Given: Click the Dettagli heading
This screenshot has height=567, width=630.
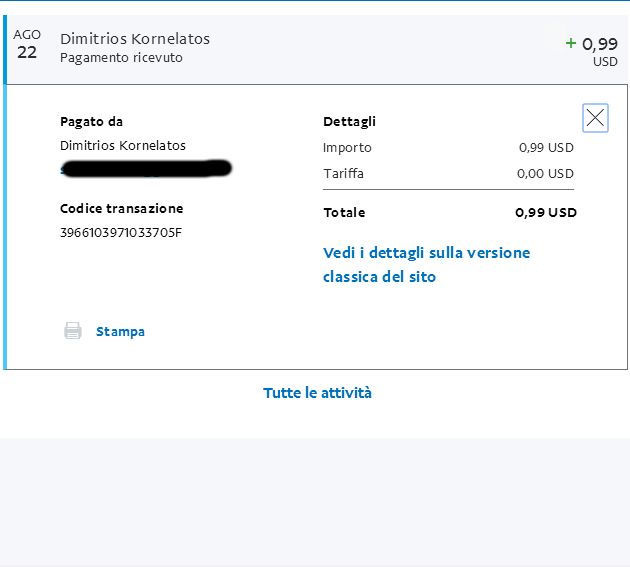Looking at the screenshot, I should pos(349,122).
